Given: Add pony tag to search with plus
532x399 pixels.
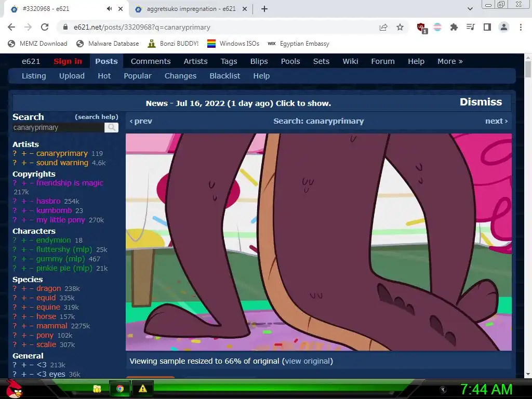Looking at the screenshot, I should (24, 335).
